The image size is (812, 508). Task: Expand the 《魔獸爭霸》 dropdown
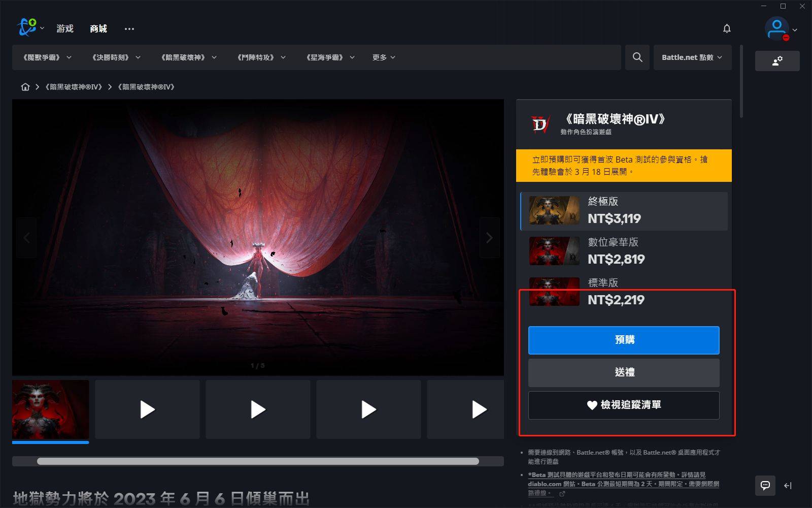tap(47, 57)
